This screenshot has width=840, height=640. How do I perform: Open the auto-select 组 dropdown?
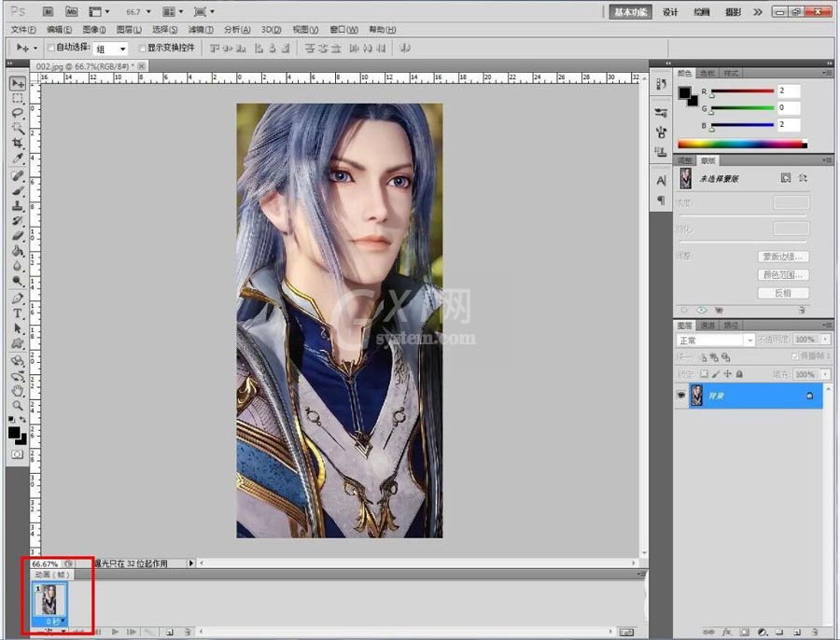[111, 49]
